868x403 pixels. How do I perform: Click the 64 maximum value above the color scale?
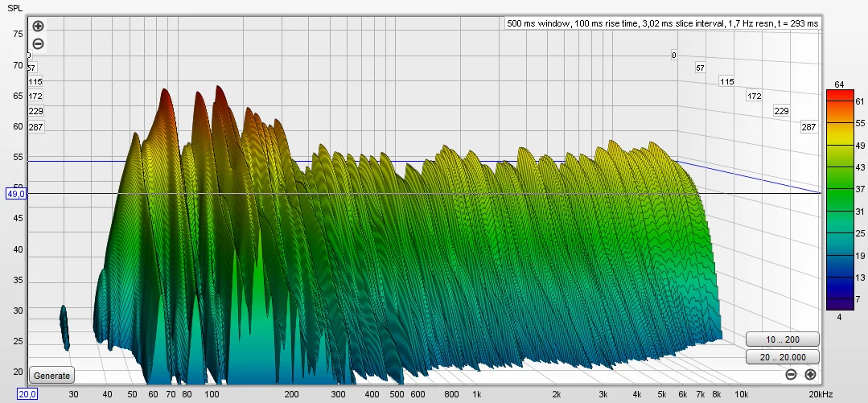pos(839,84)
